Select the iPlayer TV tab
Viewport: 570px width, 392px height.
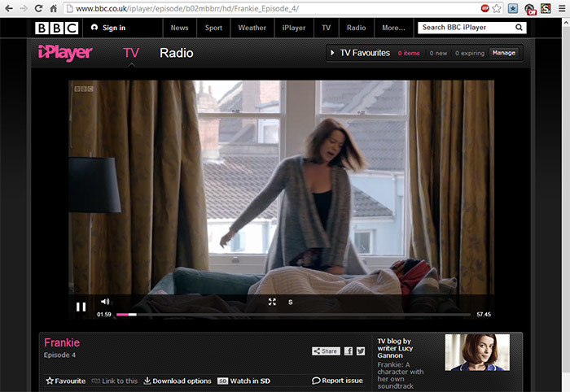(x=131, y=53)
